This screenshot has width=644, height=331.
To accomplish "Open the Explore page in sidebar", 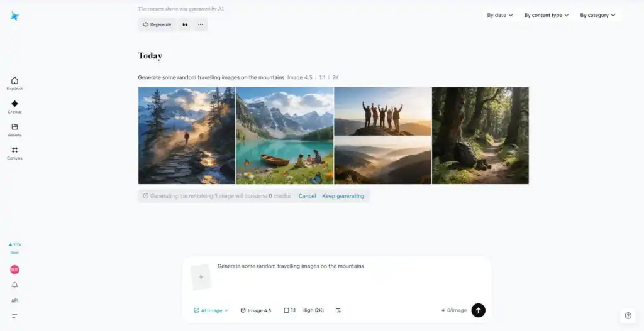I will (14, 84).
